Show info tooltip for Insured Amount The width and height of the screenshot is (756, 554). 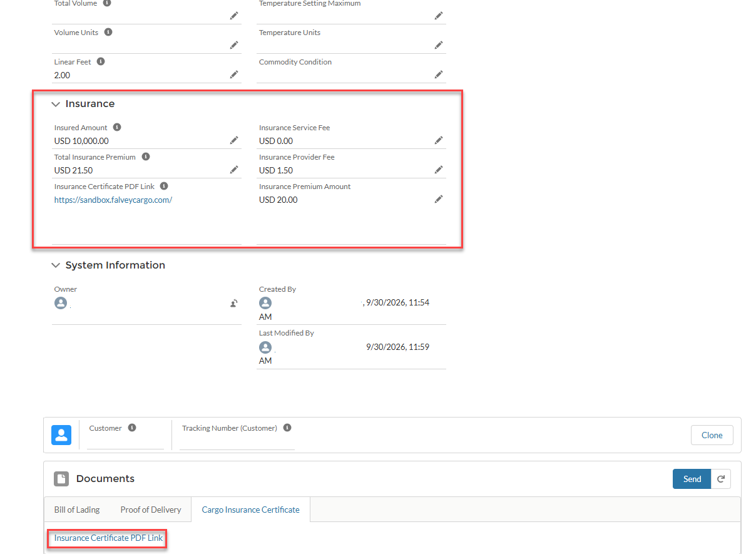[x=117, y=127]
